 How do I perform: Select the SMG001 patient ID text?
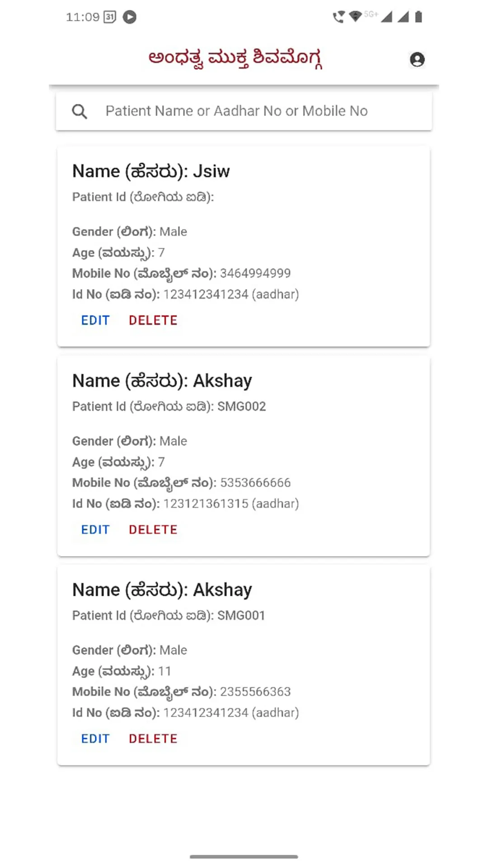tap(241, 616)
